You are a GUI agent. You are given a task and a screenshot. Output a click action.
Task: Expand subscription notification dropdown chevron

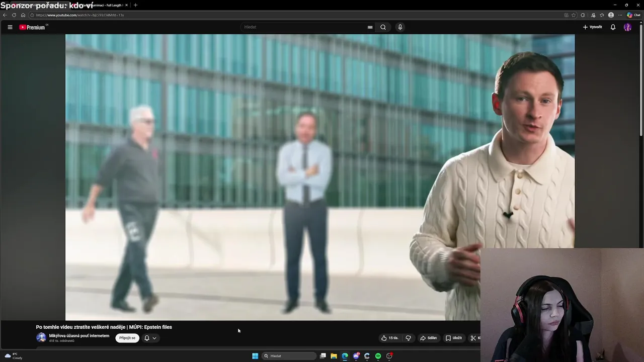154,338
